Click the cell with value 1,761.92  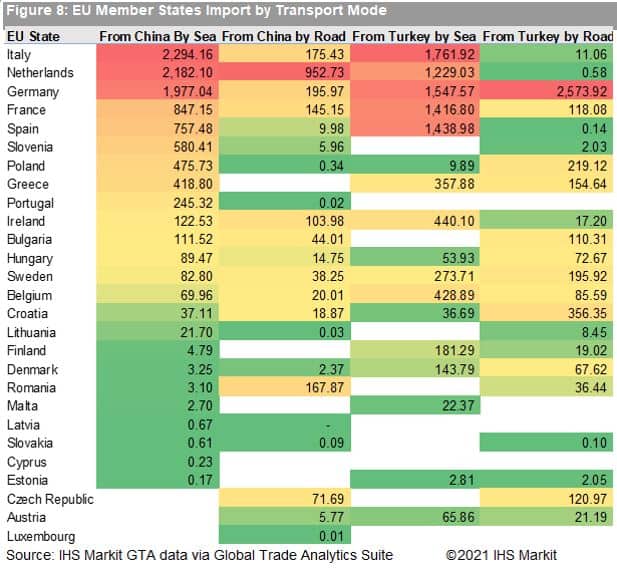pos(439,55)
